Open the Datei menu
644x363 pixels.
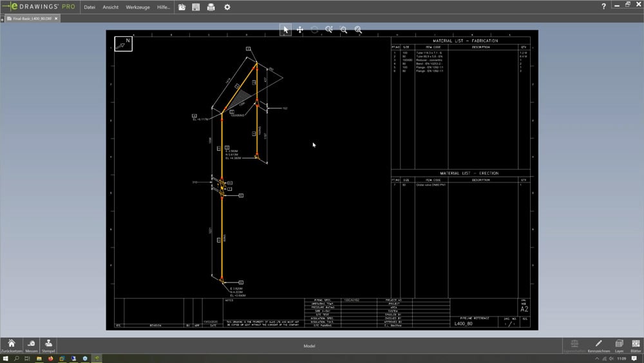(x=90, y=7)
